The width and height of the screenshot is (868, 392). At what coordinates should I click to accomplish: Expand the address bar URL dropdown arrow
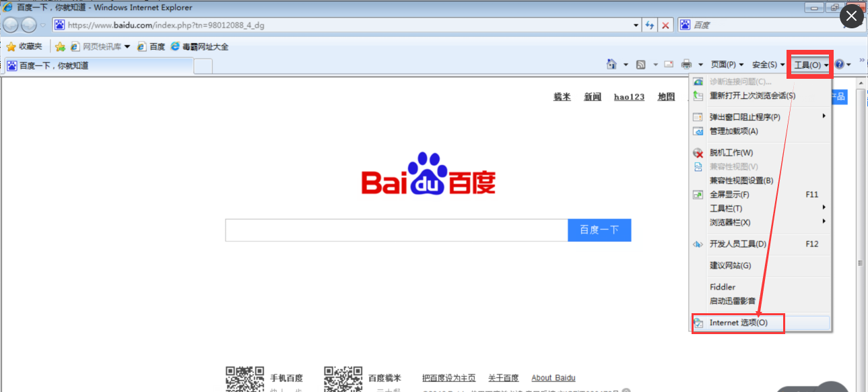pyautogui.click(x=637, y=25)
